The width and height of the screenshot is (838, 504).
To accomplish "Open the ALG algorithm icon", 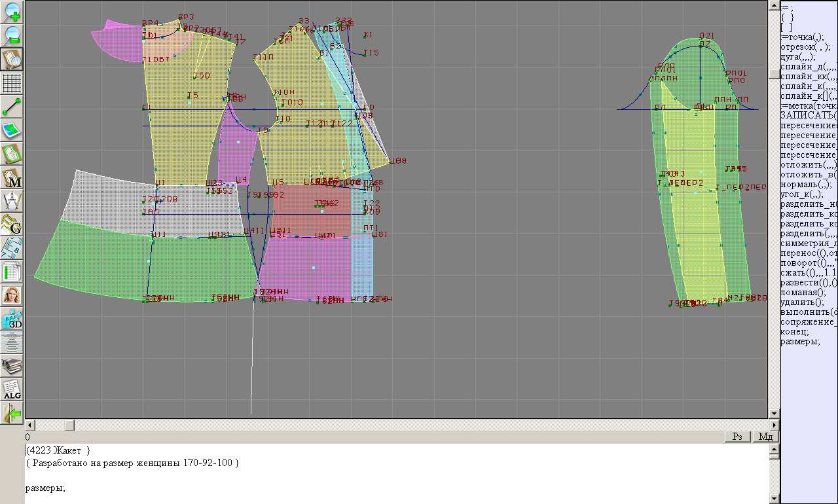I will pos(12,389).
